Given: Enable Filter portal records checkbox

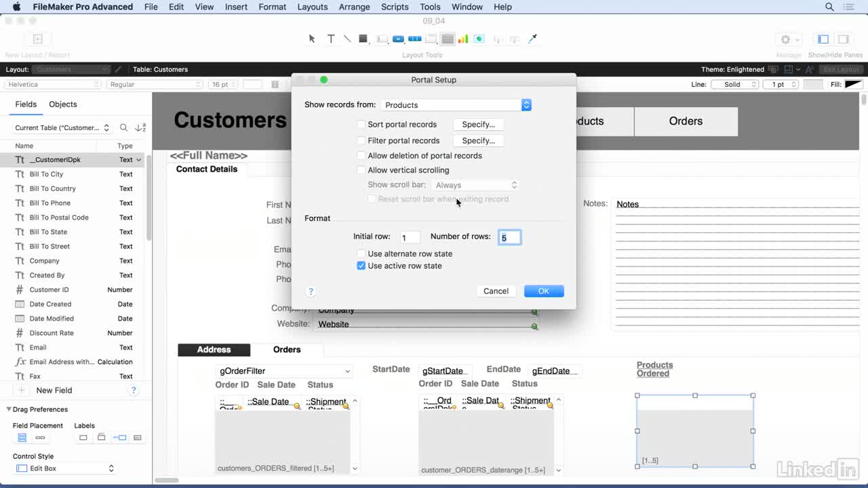Looking at the screenshot, I should tap(361, 140).
